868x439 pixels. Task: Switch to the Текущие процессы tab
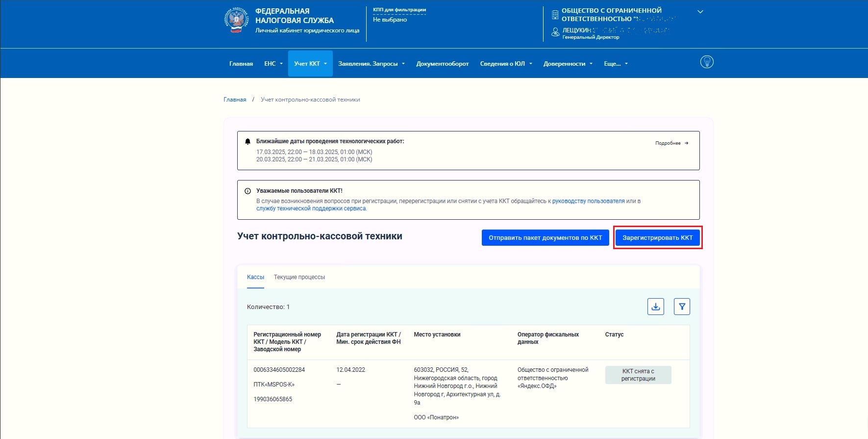tap(299, 277)
